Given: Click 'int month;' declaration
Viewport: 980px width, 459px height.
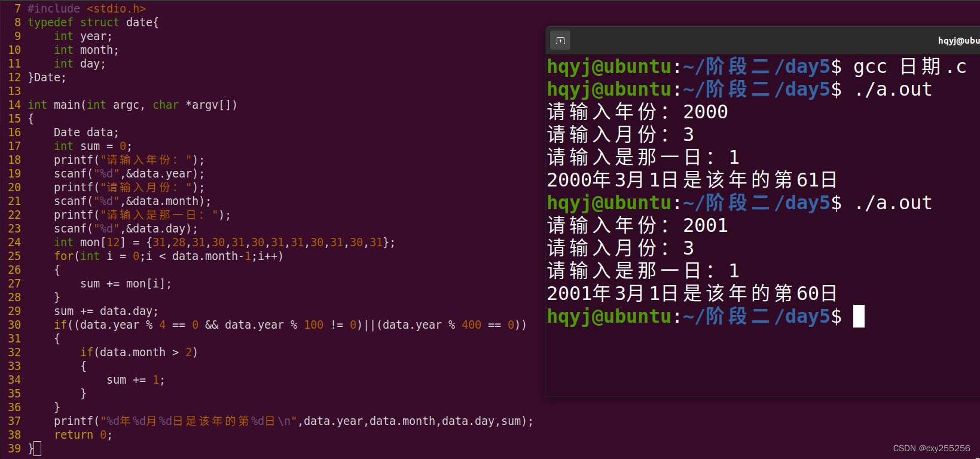Looking at the screenshot, I should (86, 50).
